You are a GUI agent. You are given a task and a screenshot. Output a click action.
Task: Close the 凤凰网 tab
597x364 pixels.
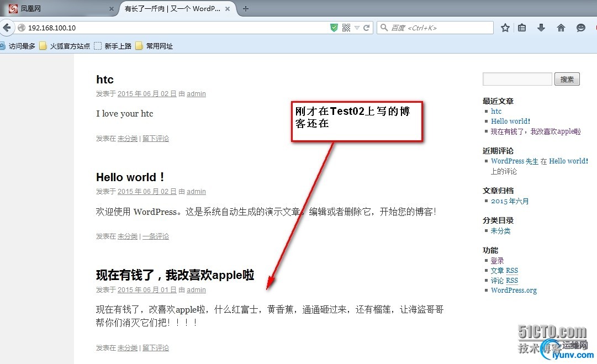click(111, 9)
